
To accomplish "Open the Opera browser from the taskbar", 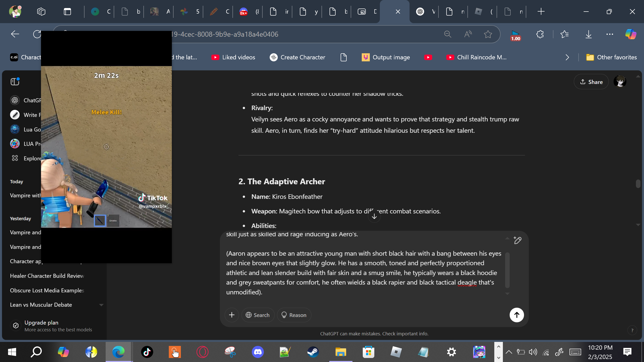I will pyautogui.click(x=203, y=352).
